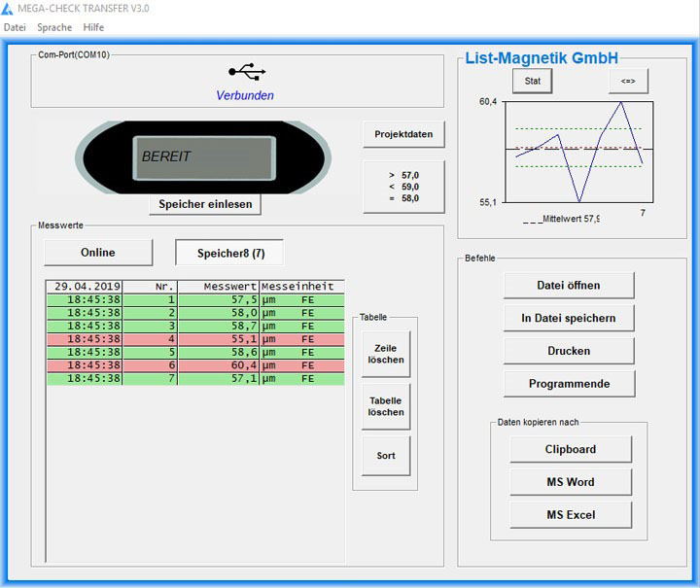Click the Stat button
700x588 pixels.
pyautogui.click(x=532, y=82)
